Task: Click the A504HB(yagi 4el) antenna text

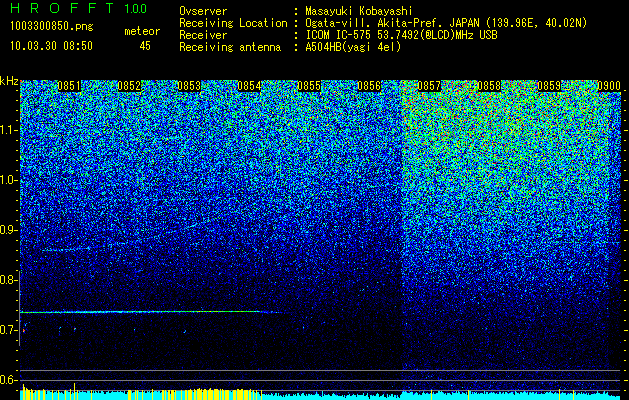Action: pos(353,47)
